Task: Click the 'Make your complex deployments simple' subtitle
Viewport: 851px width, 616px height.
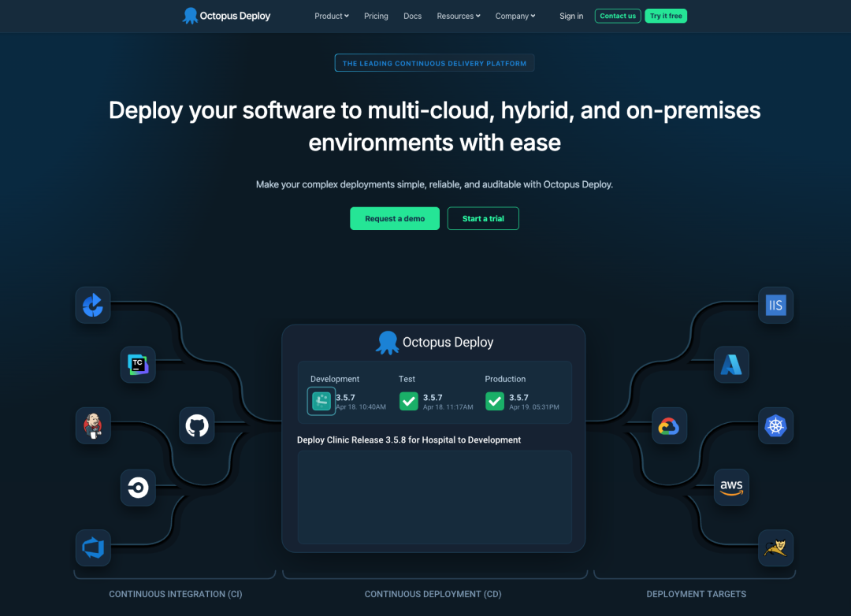Action: [434, 184]
